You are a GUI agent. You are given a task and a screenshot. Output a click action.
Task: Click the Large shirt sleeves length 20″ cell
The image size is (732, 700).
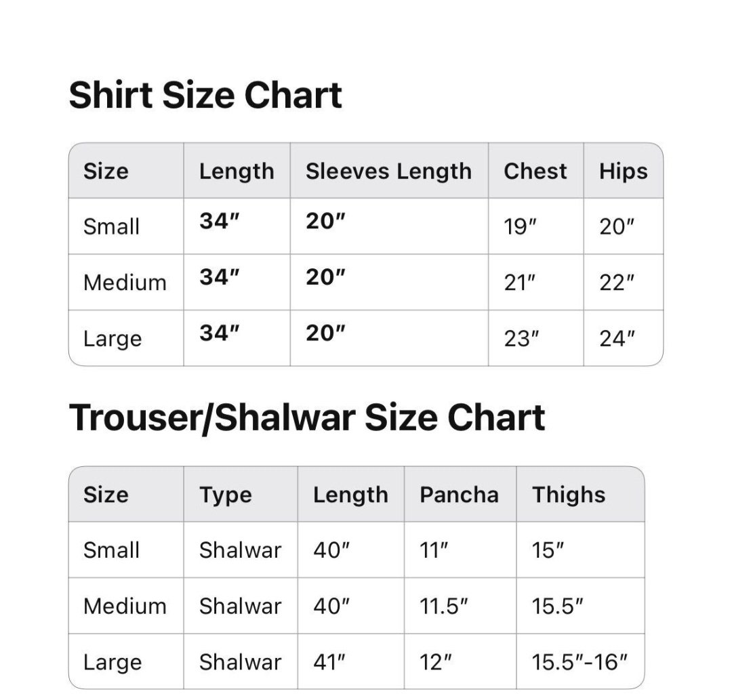325,333
